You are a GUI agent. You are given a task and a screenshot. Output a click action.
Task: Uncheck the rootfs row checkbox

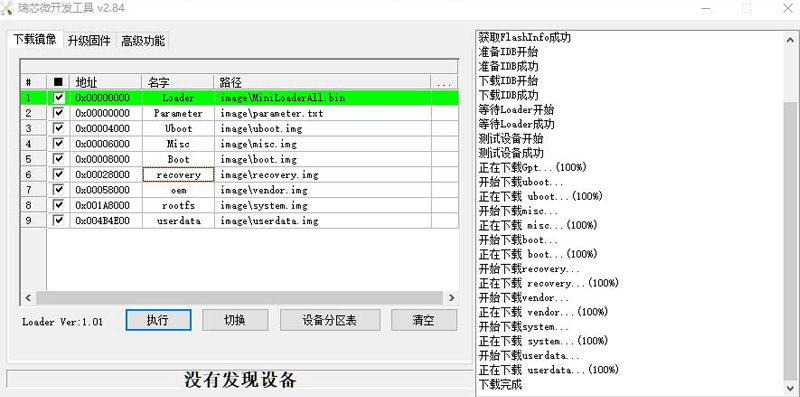(59, 205)
